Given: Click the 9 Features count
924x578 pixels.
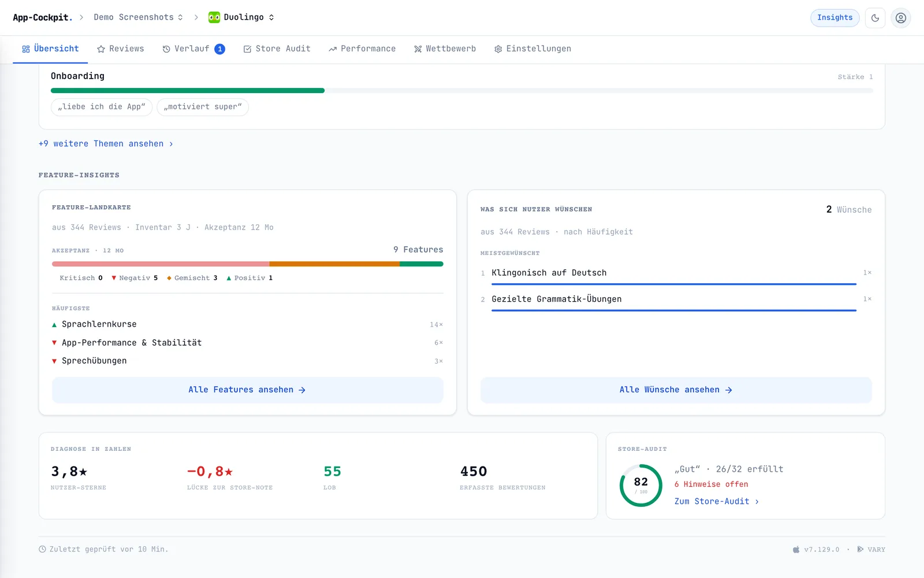Looking at the screenshot, I should point(418,250).
